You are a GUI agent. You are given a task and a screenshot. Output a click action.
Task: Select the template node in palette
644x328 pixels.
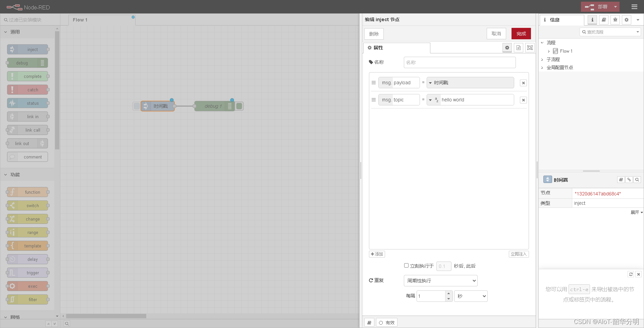click(x=28, y=246)
